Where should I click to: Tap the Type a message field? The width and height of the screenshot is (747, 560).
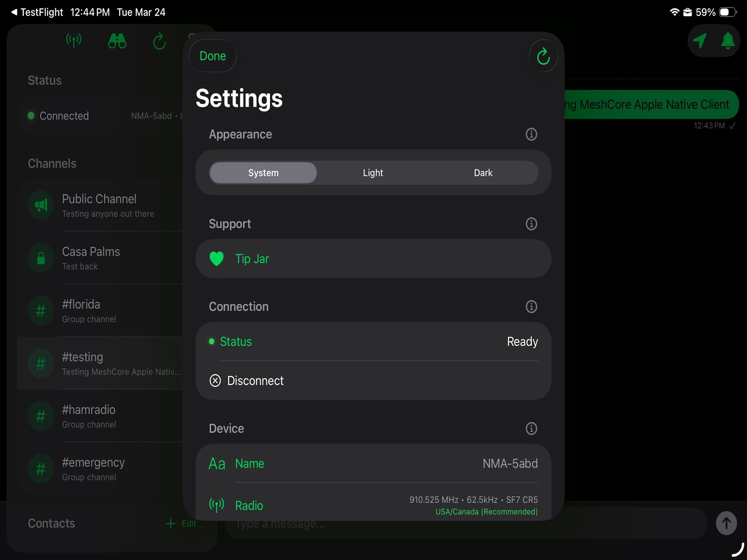tap(466, 524)
